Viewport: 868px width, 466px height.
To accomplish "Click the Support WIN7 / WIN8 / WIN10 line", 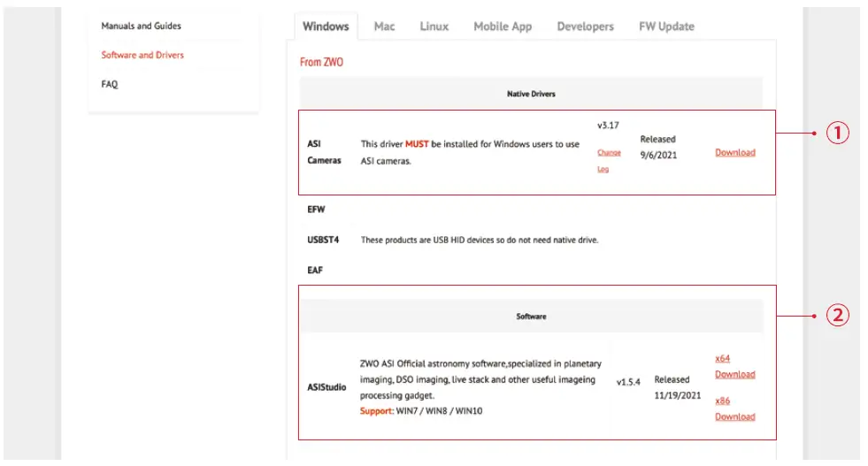I will pyautogui.click(x=421, y=410).
